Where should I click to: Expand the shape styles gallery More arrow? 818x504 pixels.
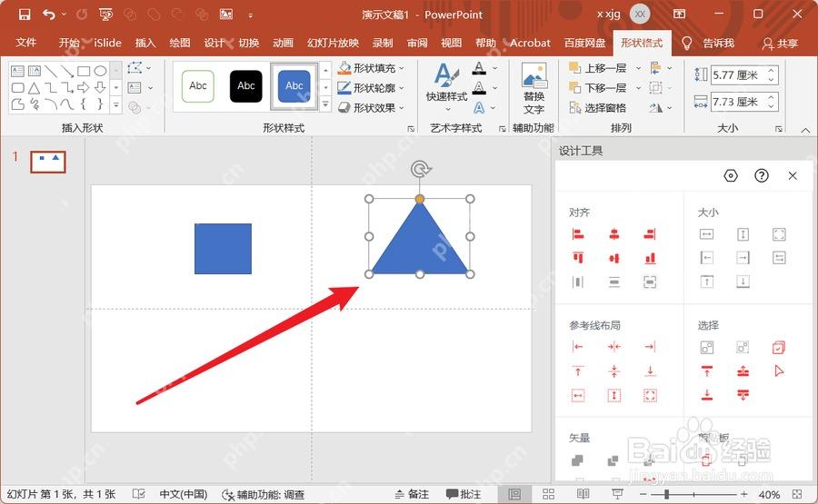[325, 105]
